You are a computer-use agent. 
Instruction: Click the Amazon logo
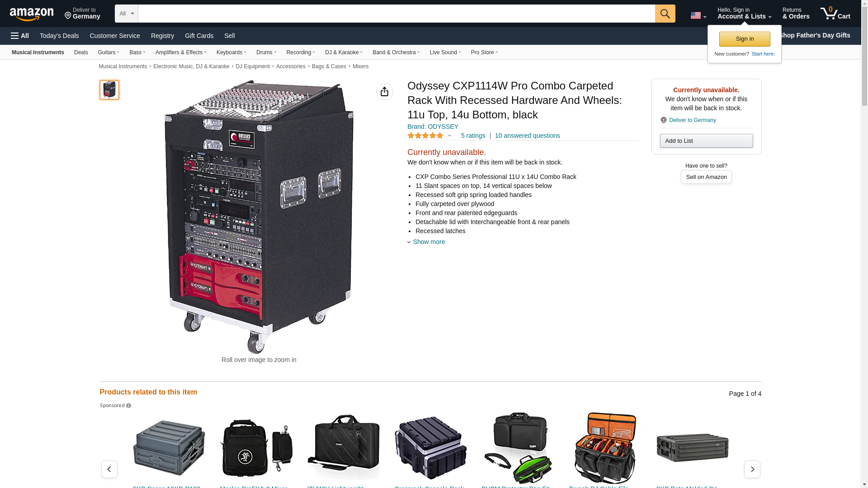32,14
